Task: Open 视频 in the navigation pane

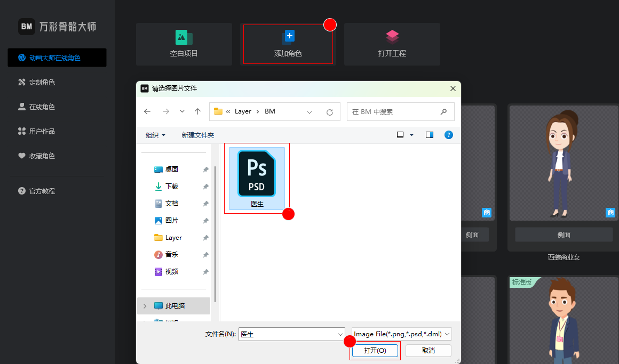Action: pyautogui.click(x=172, y=272)
